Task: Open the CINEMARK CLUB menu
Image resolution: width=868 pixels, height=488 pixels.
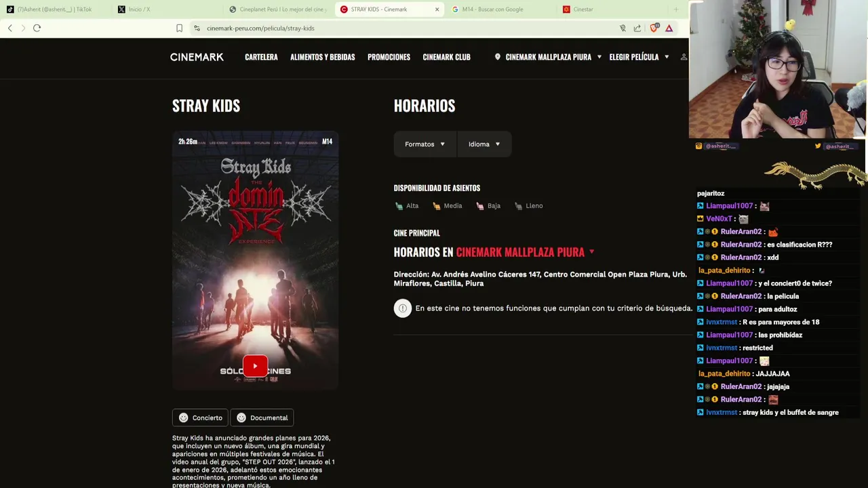Action: 446,57
